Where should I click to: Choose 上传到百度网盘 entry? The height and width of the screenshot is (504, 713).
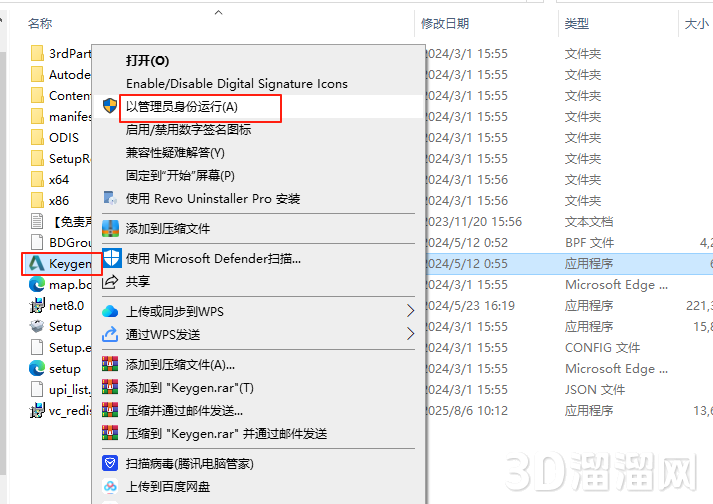point(168,487)
